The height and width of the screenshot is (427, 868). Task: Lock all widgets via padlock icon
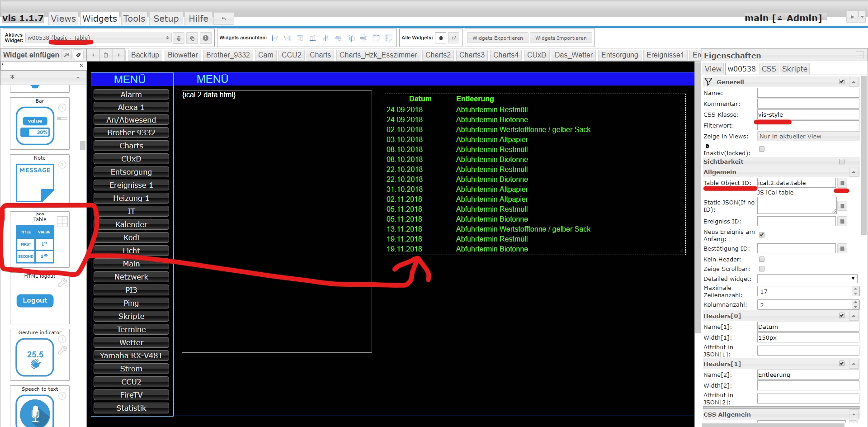[x=441, y=38]
